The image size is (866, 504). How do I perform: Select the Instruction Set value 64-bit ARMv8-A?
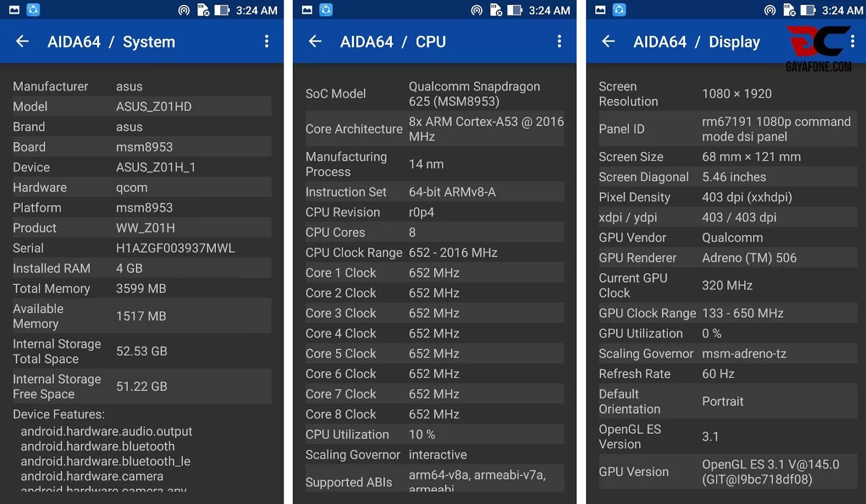(x=452, y=192)
